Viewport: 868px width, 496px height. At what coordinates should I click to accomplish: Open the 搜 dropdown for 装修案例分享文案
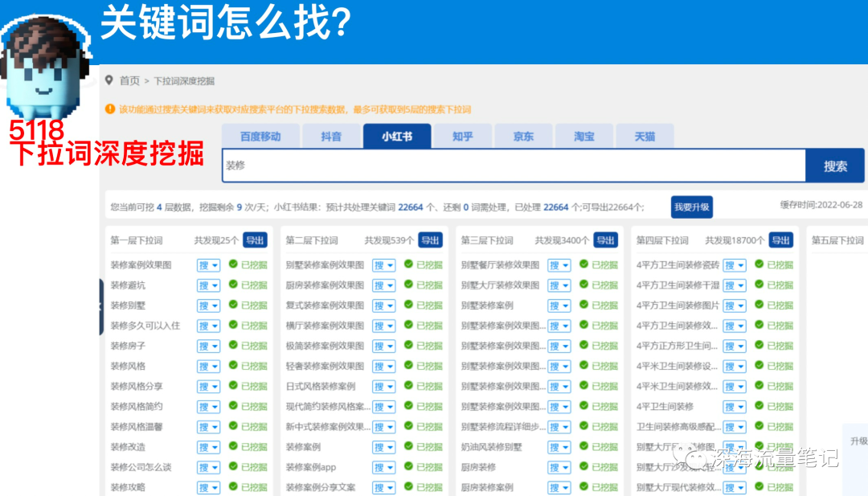[383, 488]
